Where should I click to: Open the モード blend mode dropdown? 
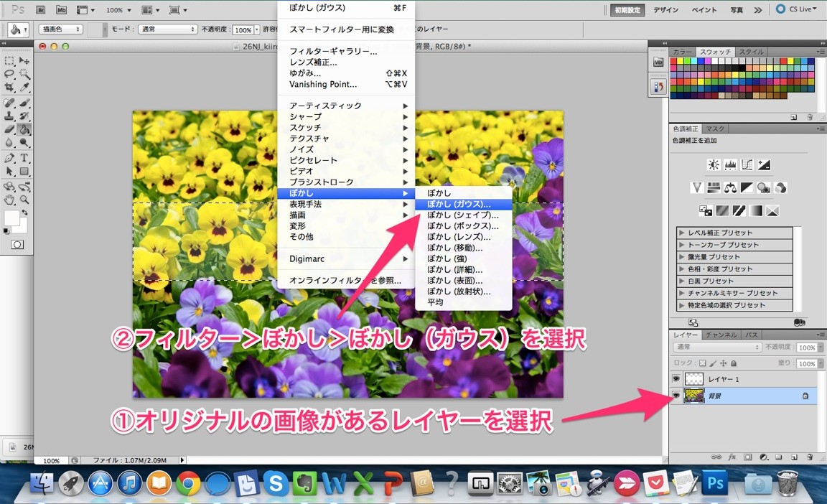point(169,29)
